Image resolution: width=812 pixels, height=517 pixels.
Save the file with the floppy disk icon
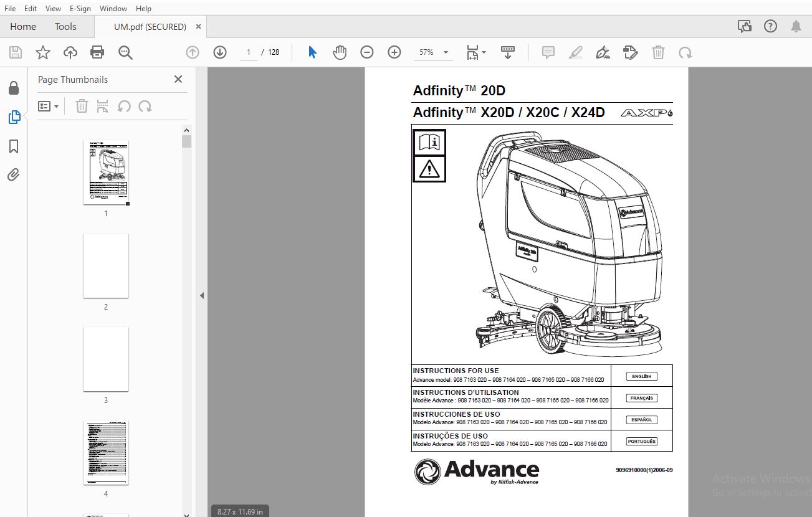(x=15, y=53)
